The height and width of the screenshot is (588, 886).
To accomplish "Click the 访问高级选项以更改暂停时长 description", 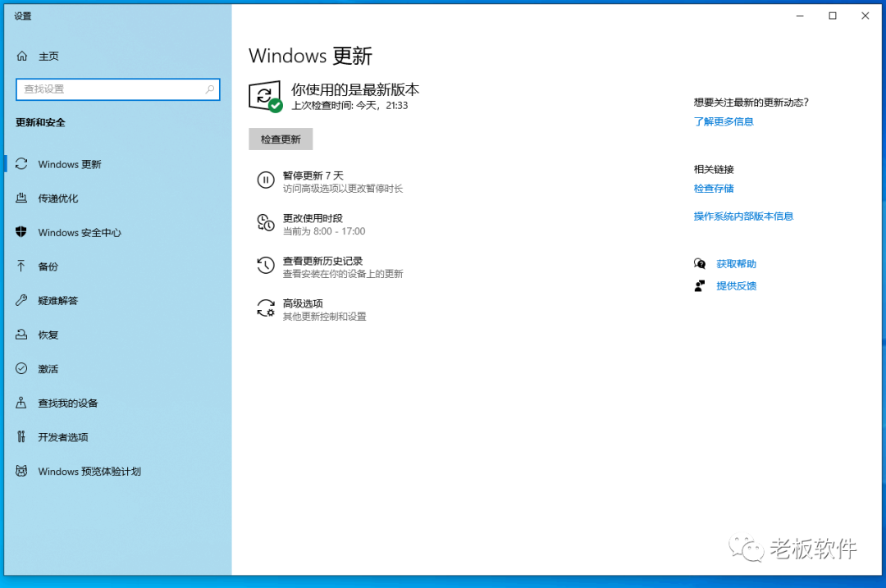I will [x=342, y=189].
